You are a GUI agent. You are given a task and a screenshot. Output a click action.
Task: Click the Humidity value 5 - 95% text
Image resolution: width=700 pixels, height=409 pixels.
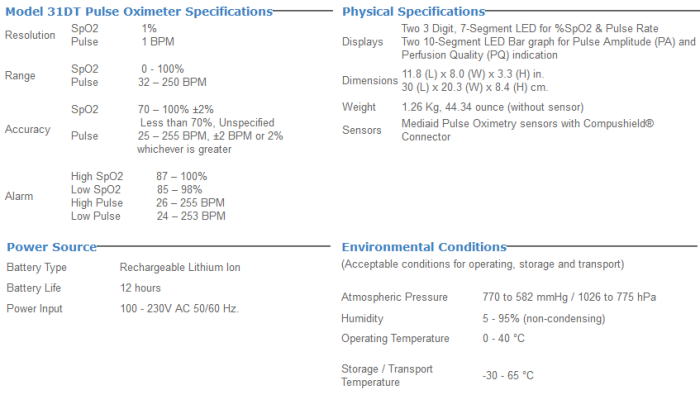point(543,318)
